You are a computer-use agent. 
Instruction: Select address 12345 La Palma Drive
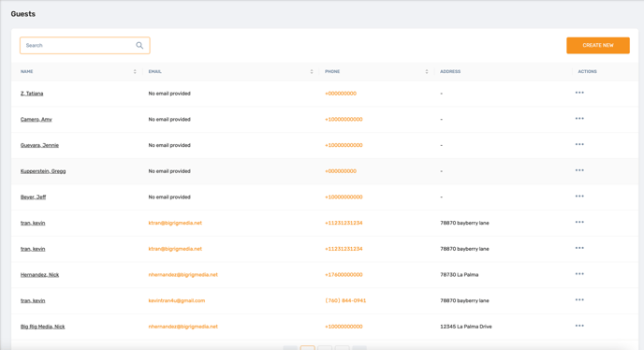coord(466,327)
